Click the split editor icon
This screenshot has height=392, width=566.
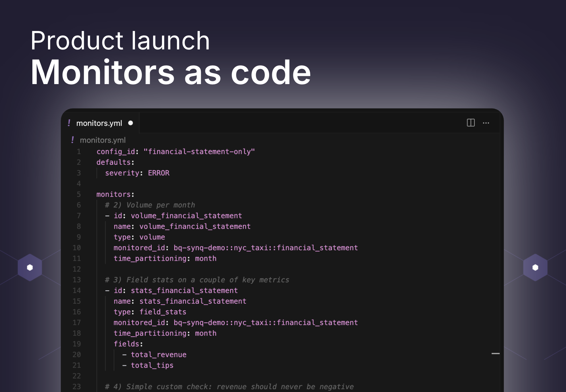pyautogui.click(x=471, y=123)
